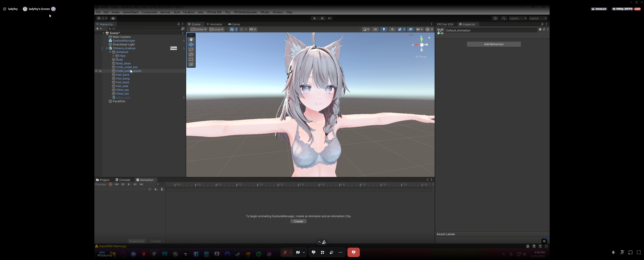Select the Hand view tool
Image resolution: width=644 pixels, height=260 pixels.
(191, 39)
